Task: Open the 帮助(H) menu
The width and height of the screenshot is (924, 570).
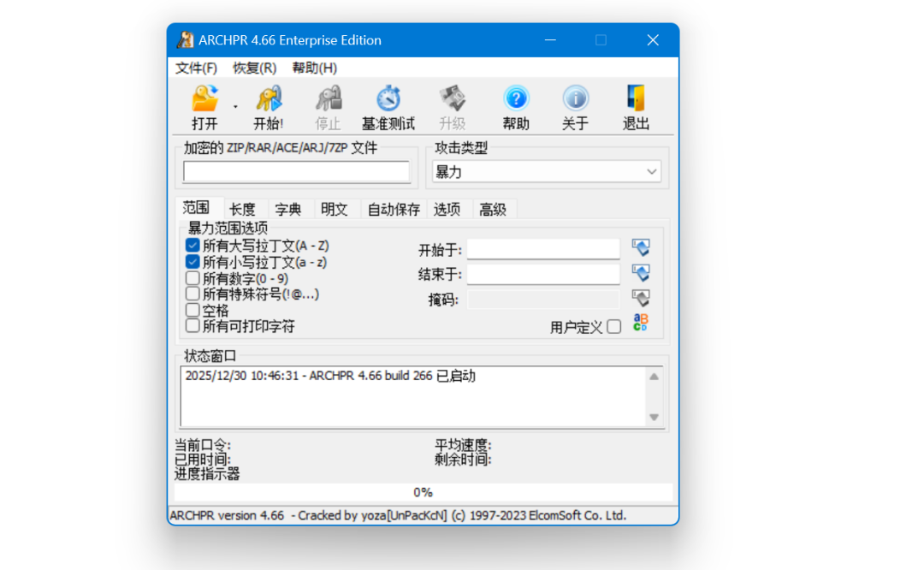Action: point(315,68)
